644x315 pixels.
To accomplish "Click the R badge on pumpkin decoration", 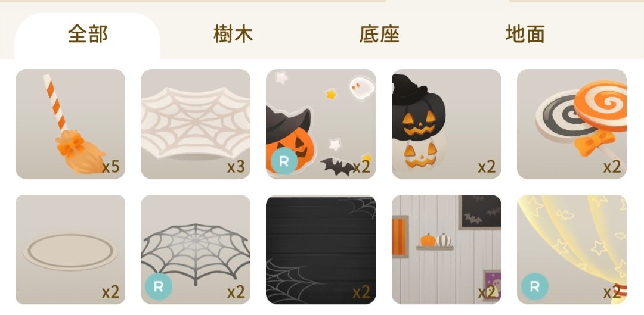I will tap(284, 161).
